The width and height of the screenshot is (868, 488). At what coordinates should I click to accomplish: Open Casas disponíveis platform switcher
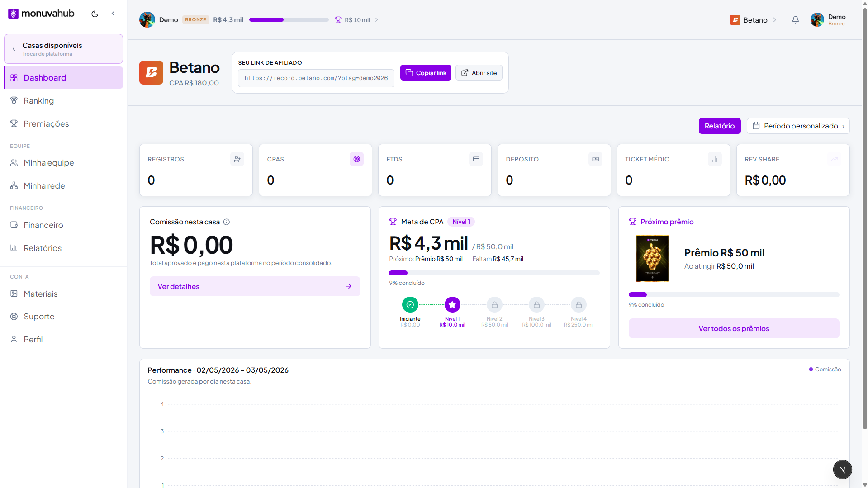tap(63, 49)
